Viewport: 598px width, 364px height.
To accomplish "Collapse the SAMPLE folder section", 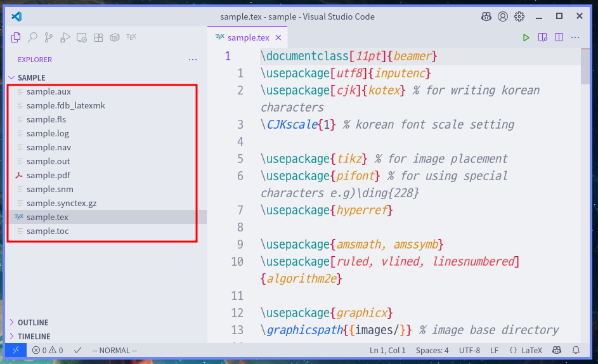I will click(x=31, y=77).
